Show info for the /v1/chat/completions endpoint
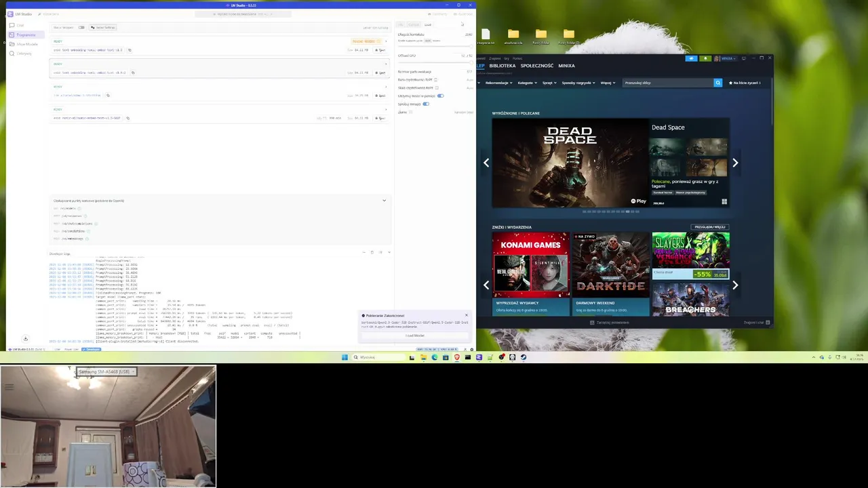 [96, 224]
